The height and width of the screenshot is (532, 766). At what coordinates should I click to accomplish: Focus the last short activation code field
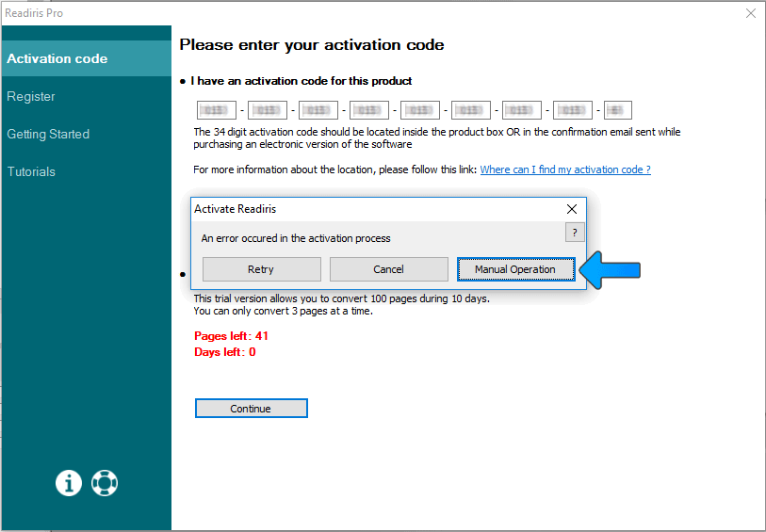[x=617, y=110]
